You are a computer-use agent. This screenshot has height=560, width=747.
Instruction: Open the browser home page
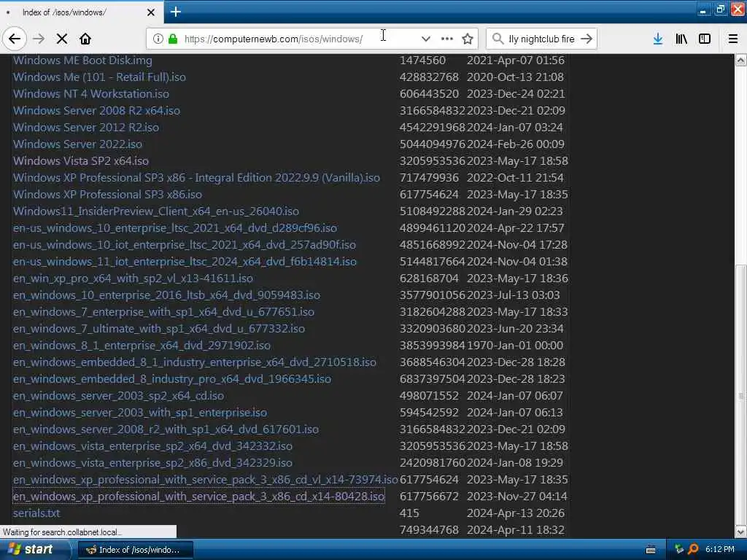pyautogui.click(x=85, y=39)
